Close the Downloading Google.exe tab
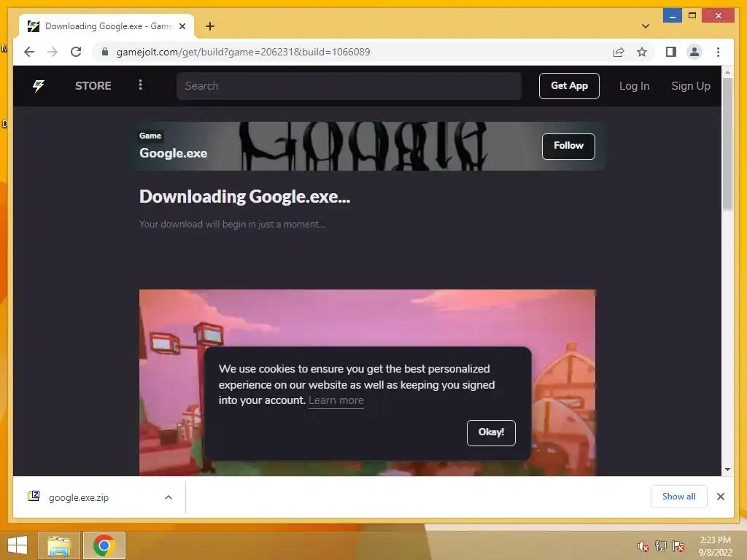The image size is (747, 560). pos(182,26)
